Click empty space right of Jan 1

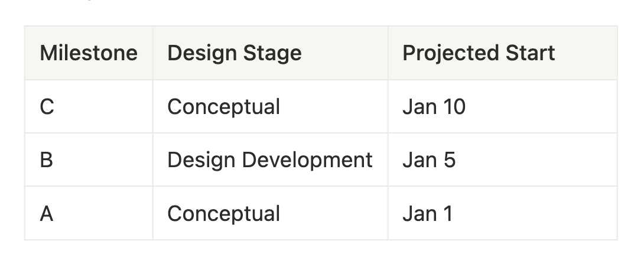pos(536,213)
